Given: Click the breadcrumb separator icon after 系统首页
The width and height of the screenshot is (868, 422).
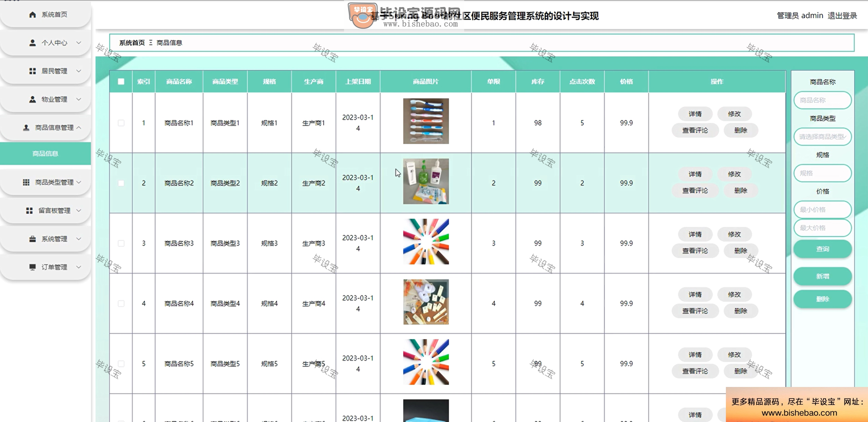Looking at the screenshot, I should point(151,43).
